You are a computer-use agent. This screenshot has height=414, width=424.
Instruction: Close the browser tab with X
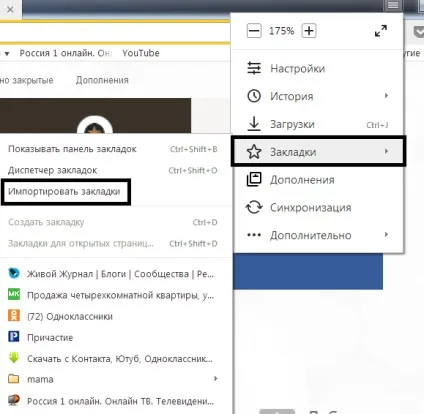tap(10, 9)
